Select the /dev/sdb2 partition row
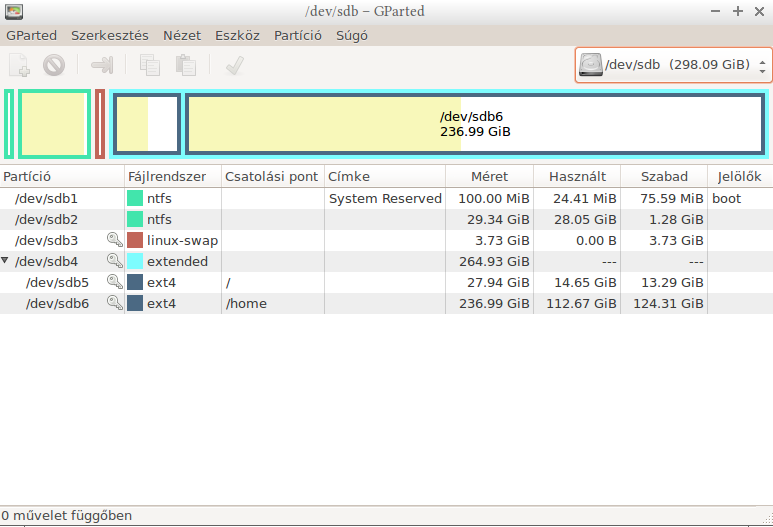773x527 pixels. 386,219
